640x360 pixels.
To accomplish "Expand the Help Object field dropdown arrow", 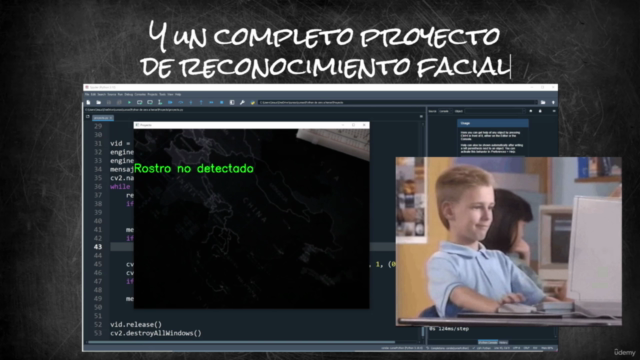I will tap(524, 111).
